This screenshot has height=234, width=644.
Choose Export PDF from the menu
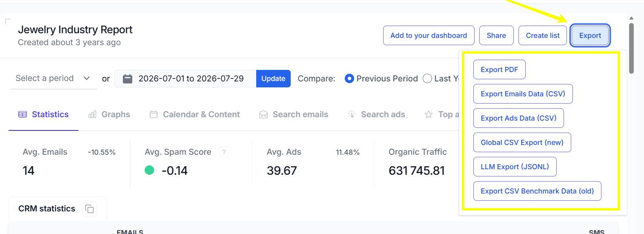coord(499,69)
